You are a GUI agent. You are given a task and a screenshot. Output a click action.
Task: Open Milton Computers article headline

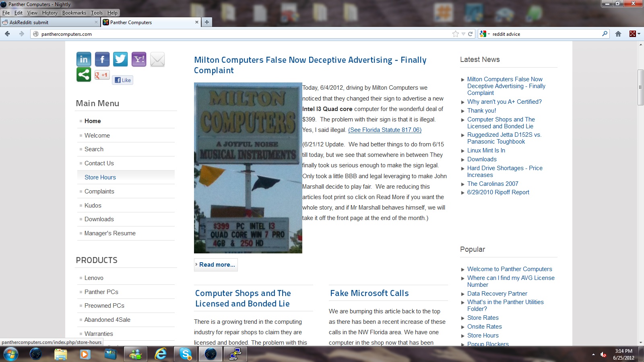tap(310, 65)
